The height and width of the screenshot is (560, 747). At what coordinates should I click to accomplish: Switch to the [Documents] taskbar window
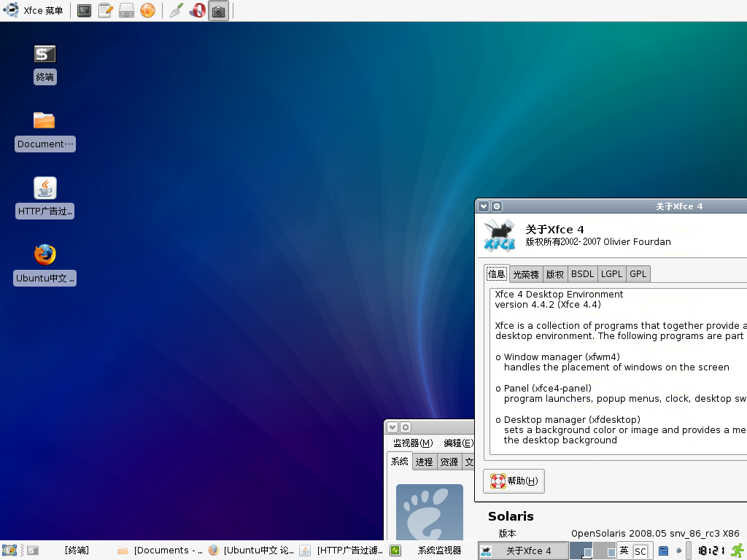coord(160,551)
